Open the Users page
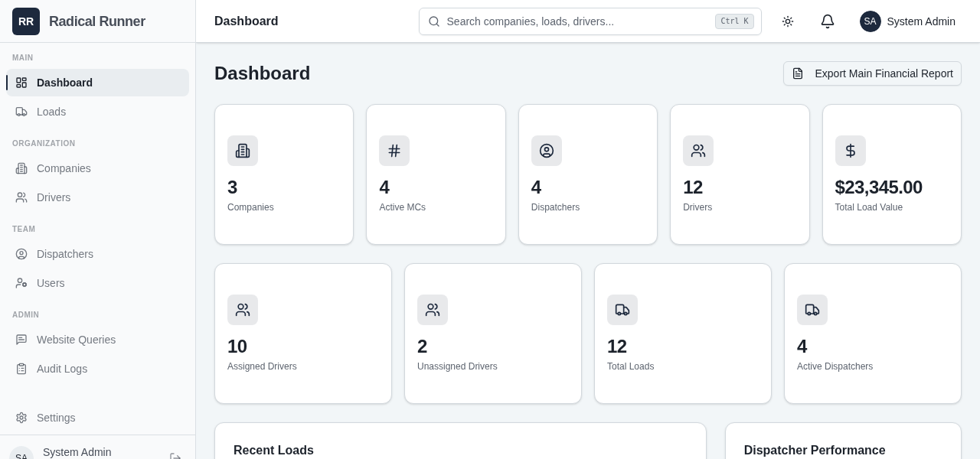Image resolution: width=980 pixels, height=459 pixels. click(98, 283)
